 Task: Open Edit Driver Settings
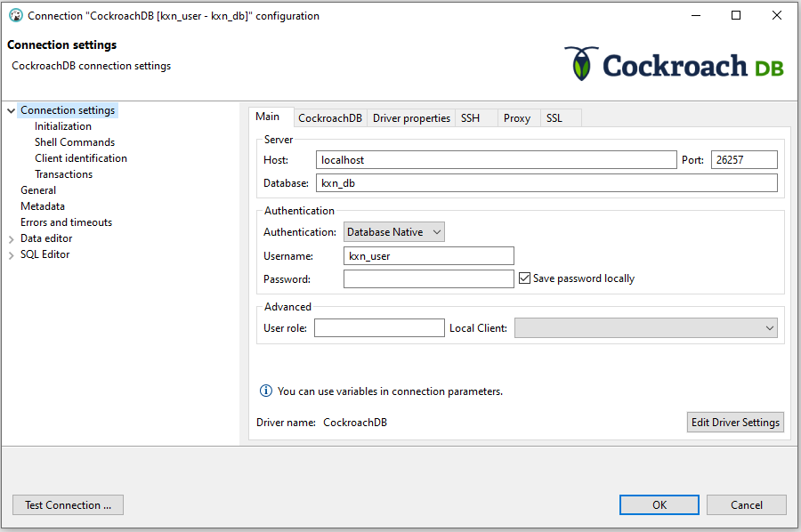click(x=735, y=423)
